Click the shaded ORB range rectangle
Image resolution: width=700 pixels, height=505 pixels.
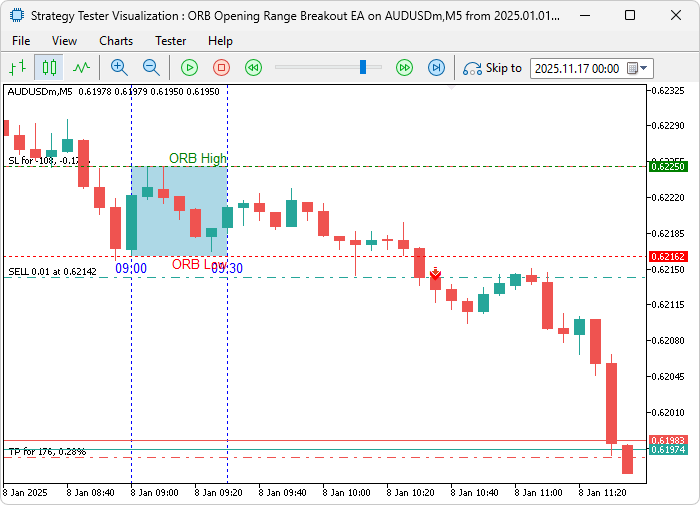click(179, 212)
